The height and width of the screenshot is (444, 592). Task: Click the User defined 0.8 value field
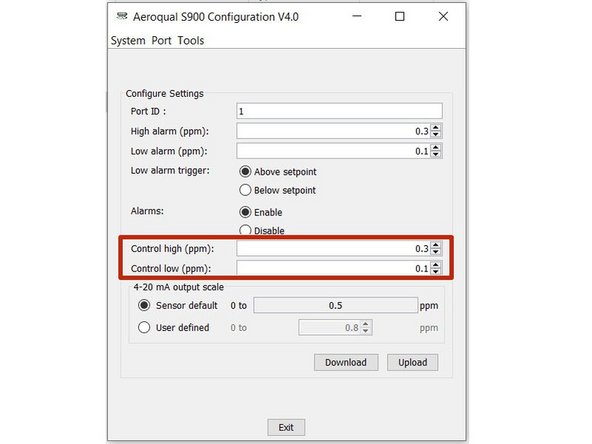click(329, 327)
